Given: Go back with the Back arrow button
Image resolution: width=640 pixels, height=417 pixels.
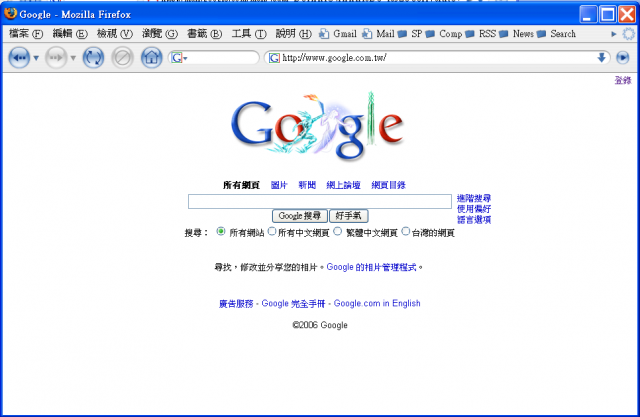Looking at the screenshot, I should (19, 58).
